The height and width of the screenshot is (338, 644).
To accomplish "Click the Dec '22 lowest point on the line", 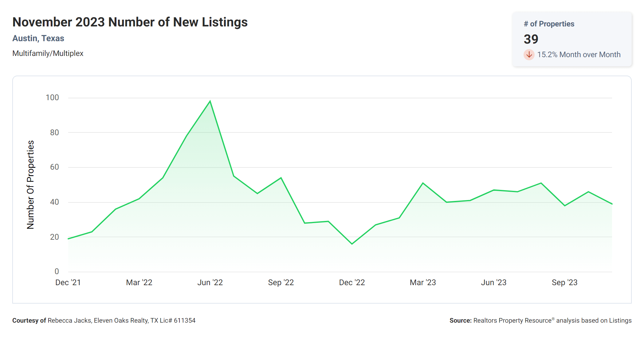I will [352, 244].
